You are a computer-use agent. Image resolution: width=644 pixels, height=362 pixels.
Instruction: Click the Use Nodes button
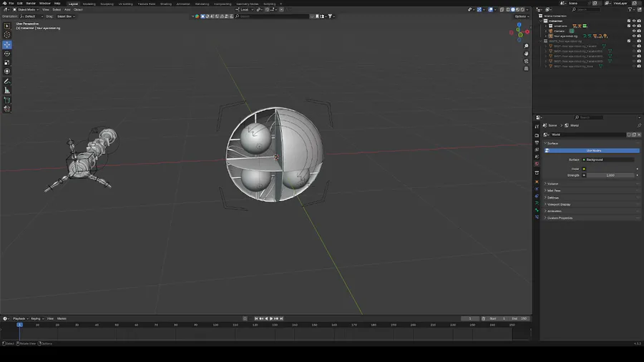[x=592, y=151]
